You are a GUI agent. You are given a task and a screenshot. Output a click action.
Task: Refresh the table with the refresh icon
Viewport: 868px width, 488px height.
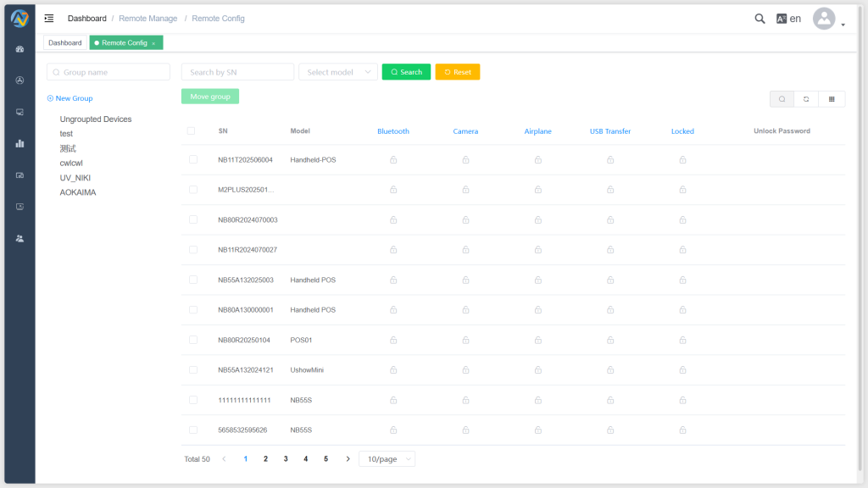pyautogui.click(x=807, y=99)
